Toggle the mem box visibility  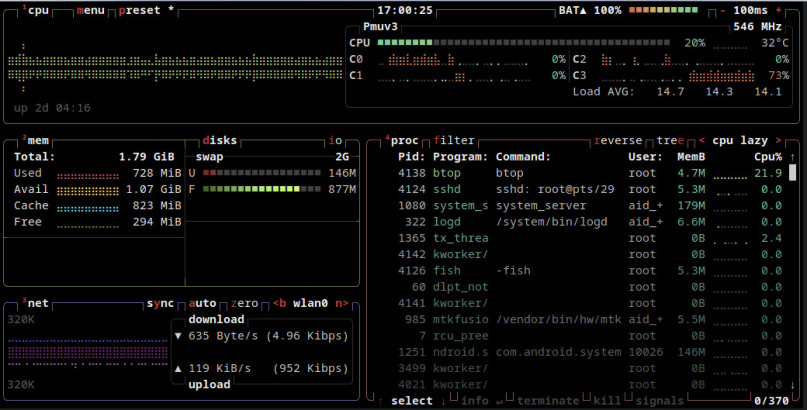(37, 141)
